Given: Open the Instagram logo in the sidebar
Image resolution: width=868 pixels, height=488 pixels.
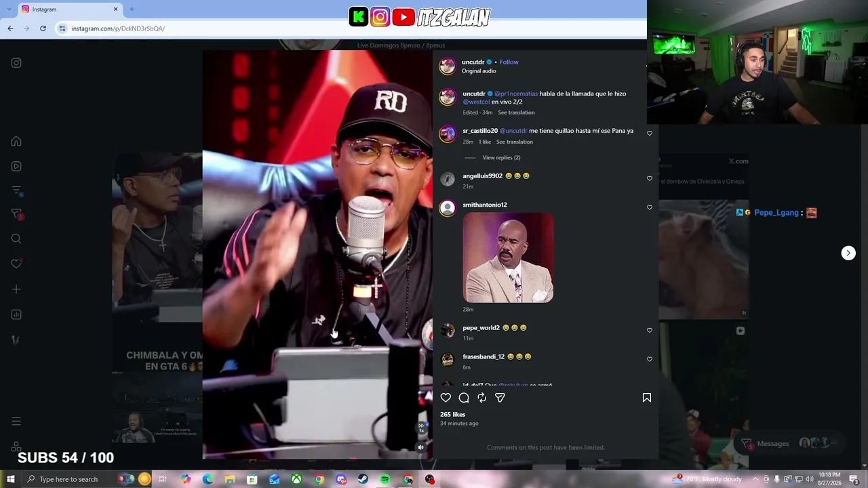Looking at the screenshot, I should tap(16, 63).
